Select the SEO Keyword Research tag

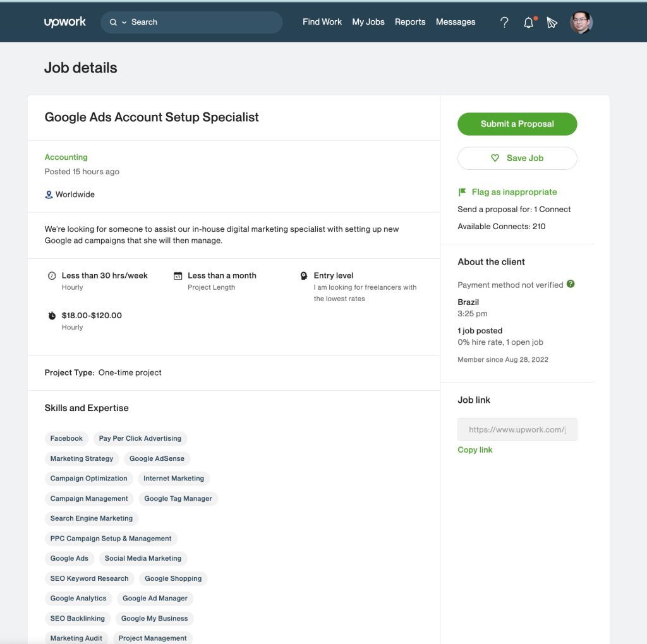click(x=89, y=578)
